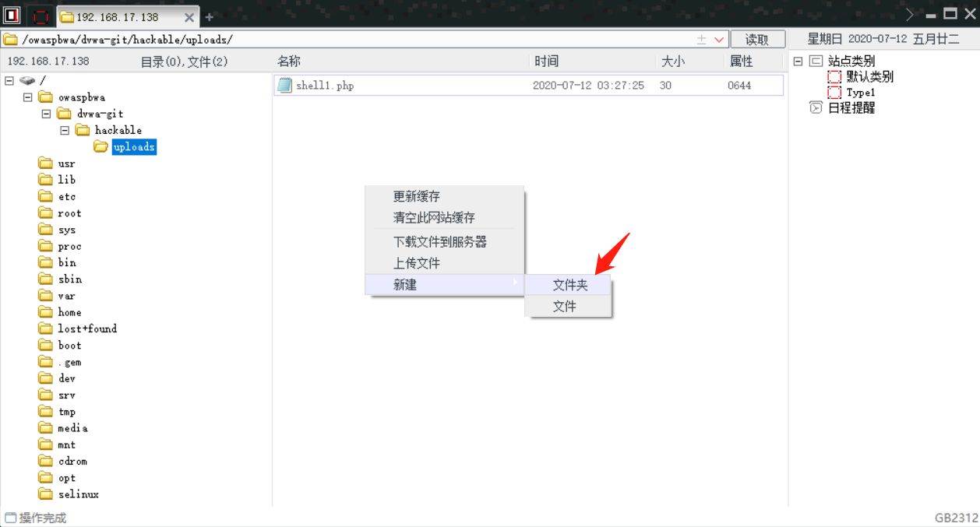980x527 pixels.
Task: Select the shell1.php file icon
Action: [x=283, y=85]
